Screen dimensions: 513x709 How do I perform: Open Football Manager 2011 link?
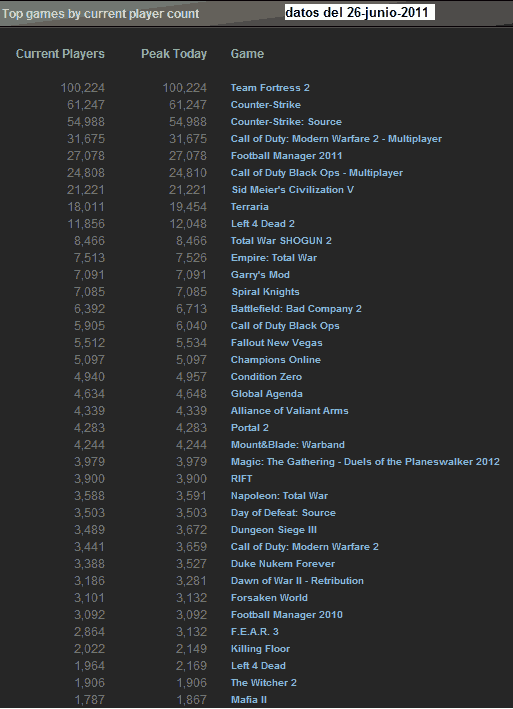point(287,156)
